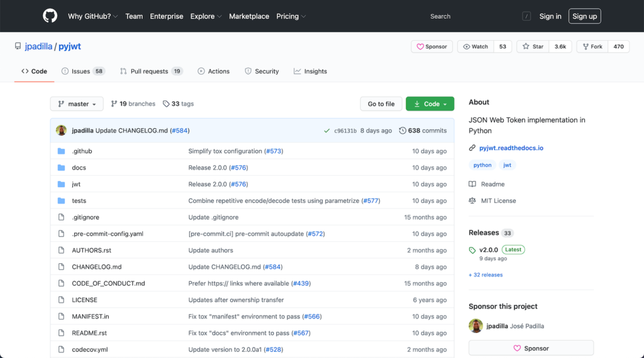Switch to the Insights tab

[x=311, y=72]
